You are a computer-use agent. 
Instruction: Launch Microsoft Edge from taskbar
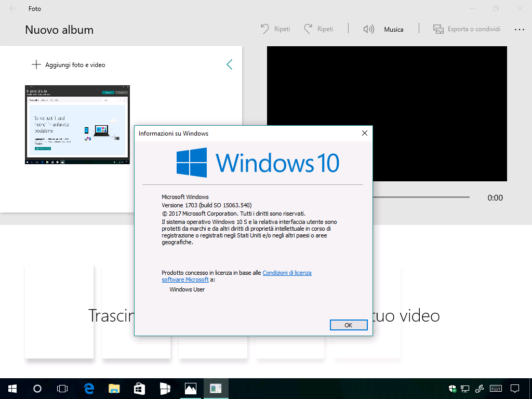coord(89,389)
